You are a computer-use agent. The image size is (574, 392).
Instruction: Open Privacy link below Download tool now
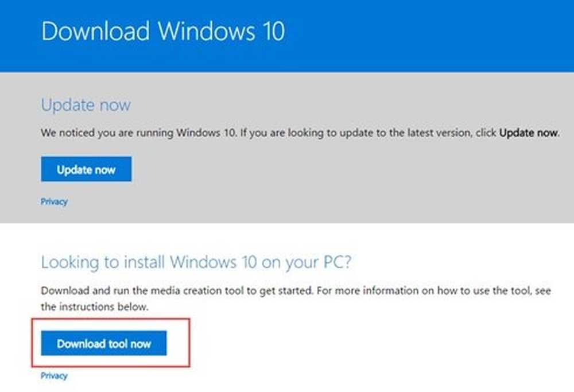(x=54, y=376)
